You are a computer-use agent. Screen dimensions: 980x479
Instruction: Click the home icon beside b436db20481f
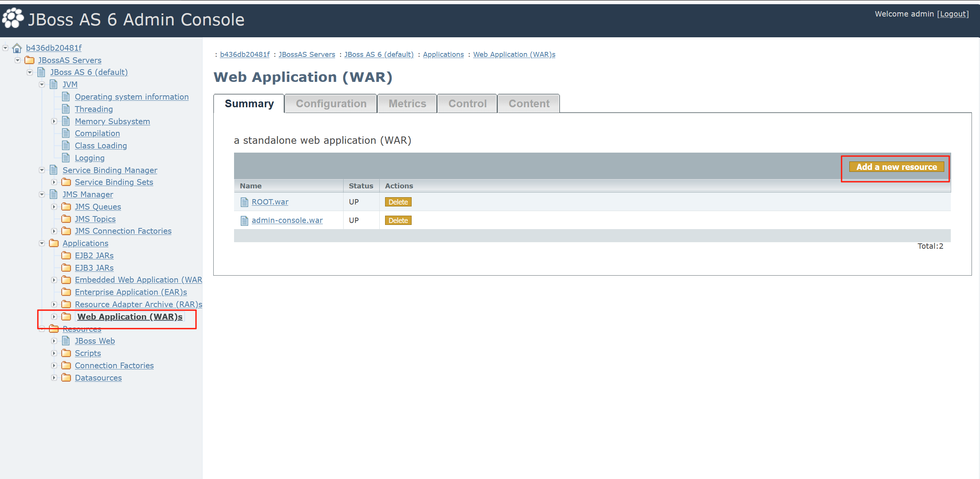pyautogui.click(x=17, y=48)
